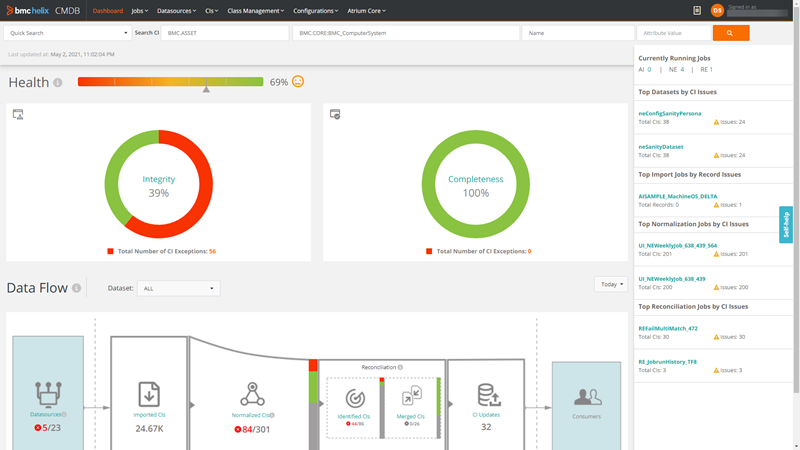Open RE_JobrunHistory_TF8 job link
Image resolution: width=800 pixels, height=450 pixels.
click(x=667, y=362)
